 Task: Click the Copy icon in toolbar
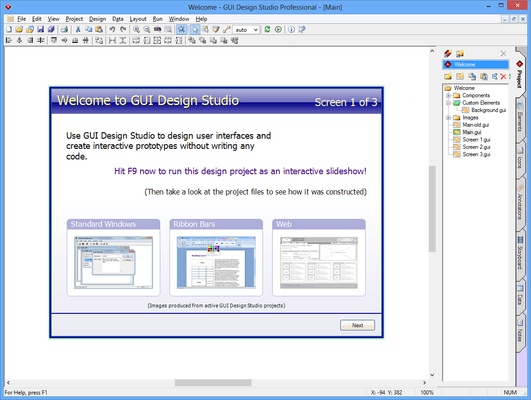tap(88, 29)
